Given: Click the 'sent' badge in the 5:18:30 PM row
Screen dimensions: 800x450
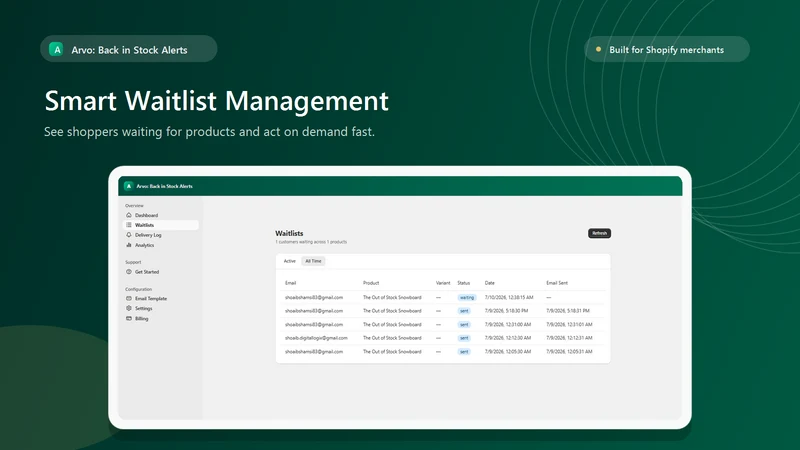Looking at the screenshot, I should [464, 311].
